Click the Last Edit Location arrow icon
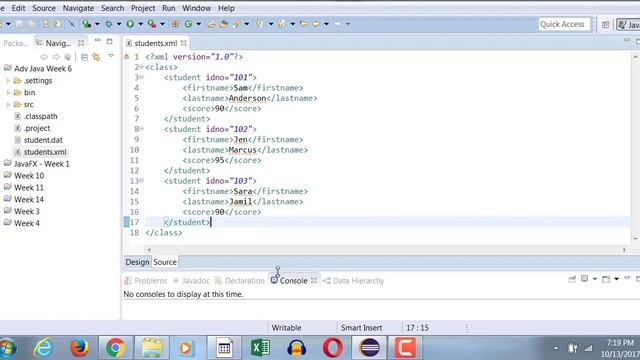The image size is (640, 360). [304, 24]
